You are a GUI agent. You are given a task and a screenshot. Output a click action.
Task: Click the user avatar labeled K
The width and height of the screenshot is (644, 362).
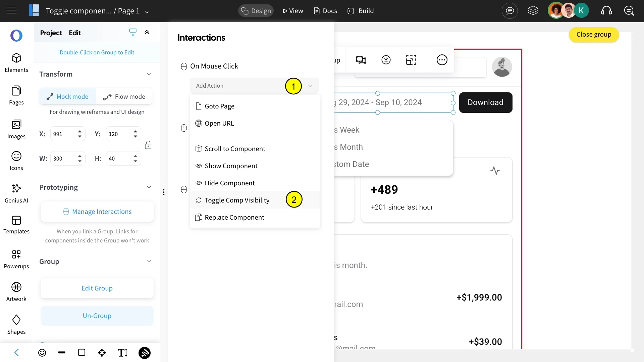click(581, 10)
